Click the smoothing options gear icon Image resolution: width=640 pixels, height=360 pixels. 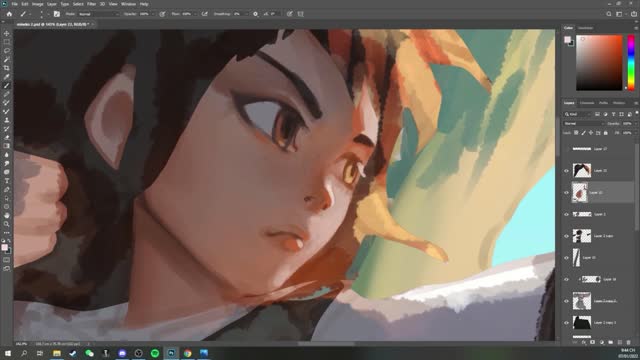(x=256, y=14)
